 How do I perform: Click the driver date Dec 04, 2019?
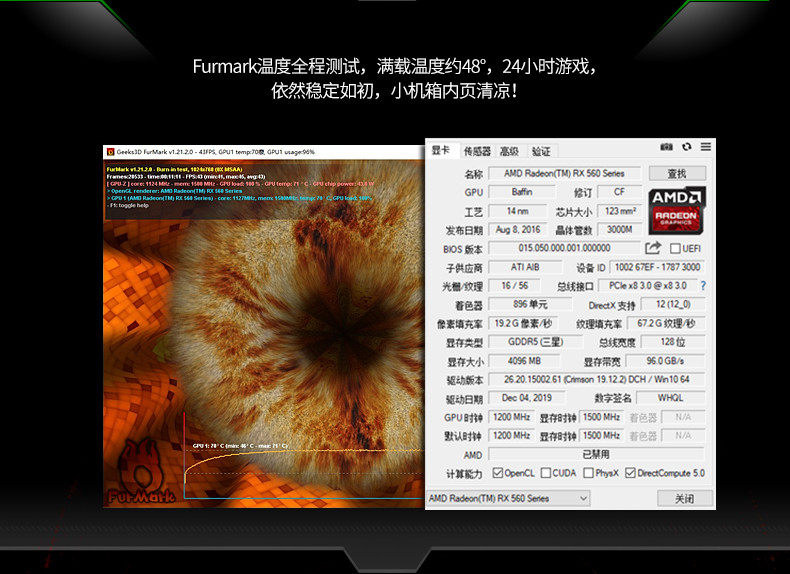[x=527, y=398]
